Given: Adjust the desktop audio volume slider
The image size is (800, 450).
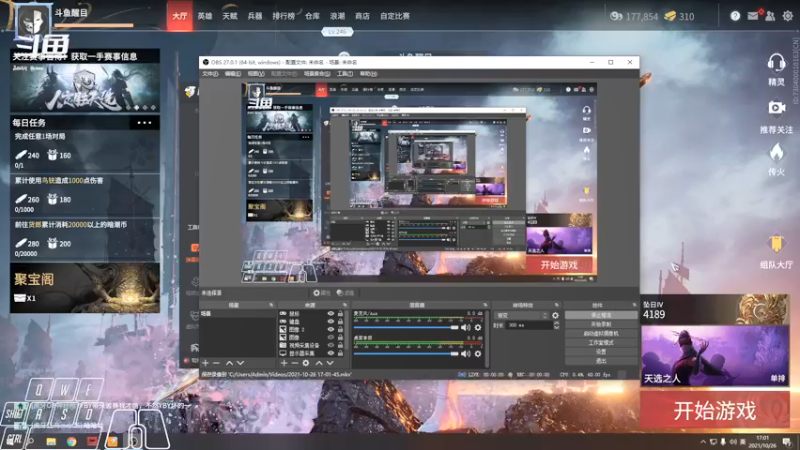Looking at the screenshot, I should tap(406, 354).
